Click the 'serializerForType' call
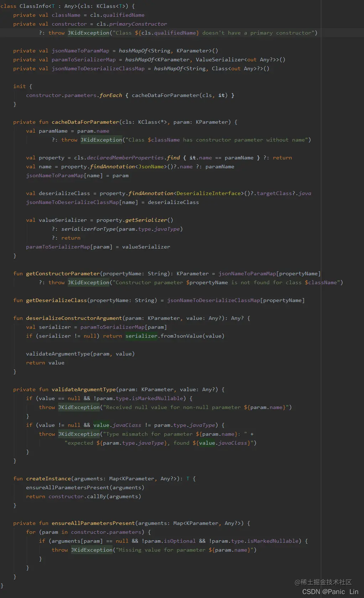The height and width of the screenshot is (598, 364). (88, 229)
